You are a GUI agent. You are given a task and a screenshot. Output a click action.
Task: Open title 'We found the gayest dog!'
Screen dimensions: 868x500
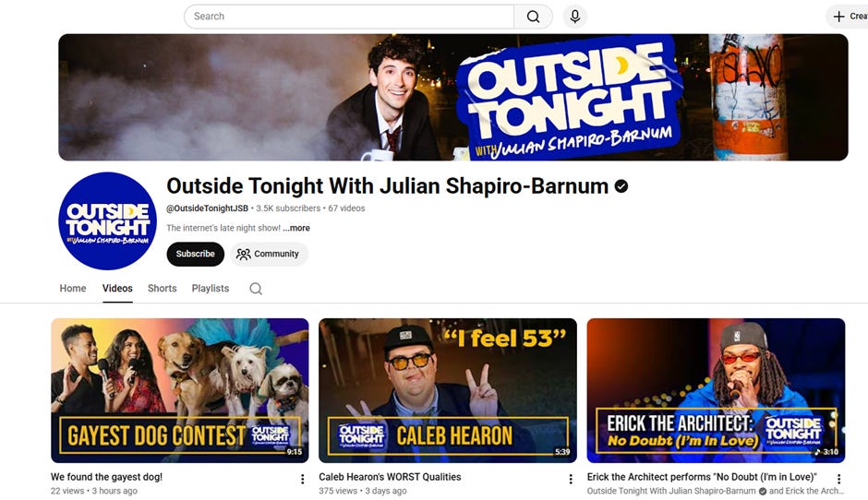point(106,477)
